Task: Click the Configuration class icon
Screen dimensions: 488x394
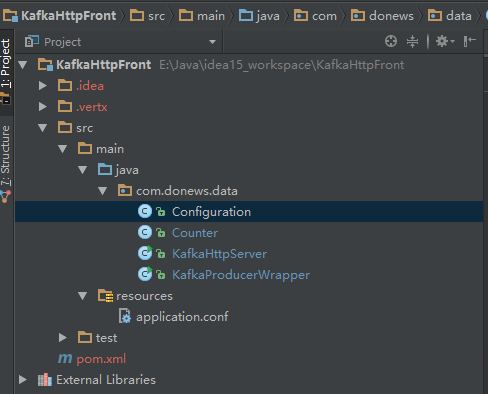Action: pyautogui.click(x=145, y=212)
